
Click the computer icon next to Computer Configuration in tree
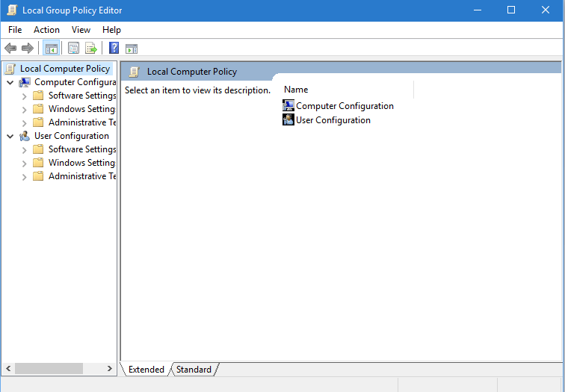coord(25,82)
